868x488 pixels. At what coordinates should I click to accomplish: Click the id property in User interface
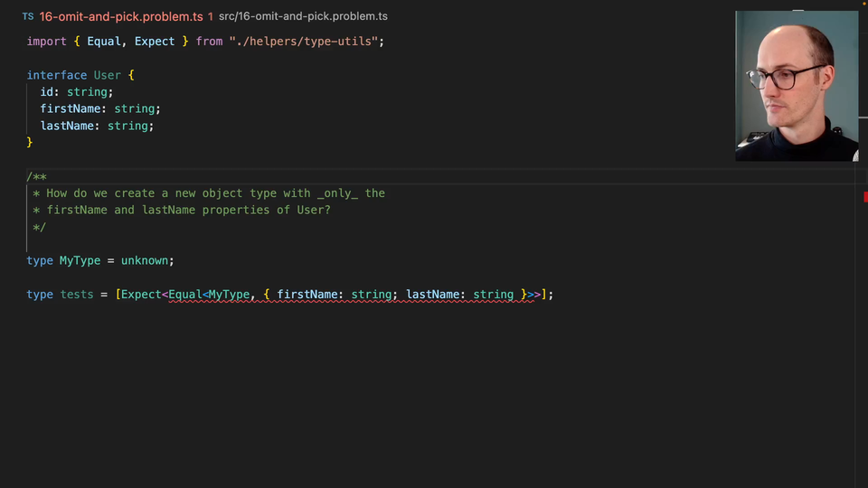click(x=47, y=92)
